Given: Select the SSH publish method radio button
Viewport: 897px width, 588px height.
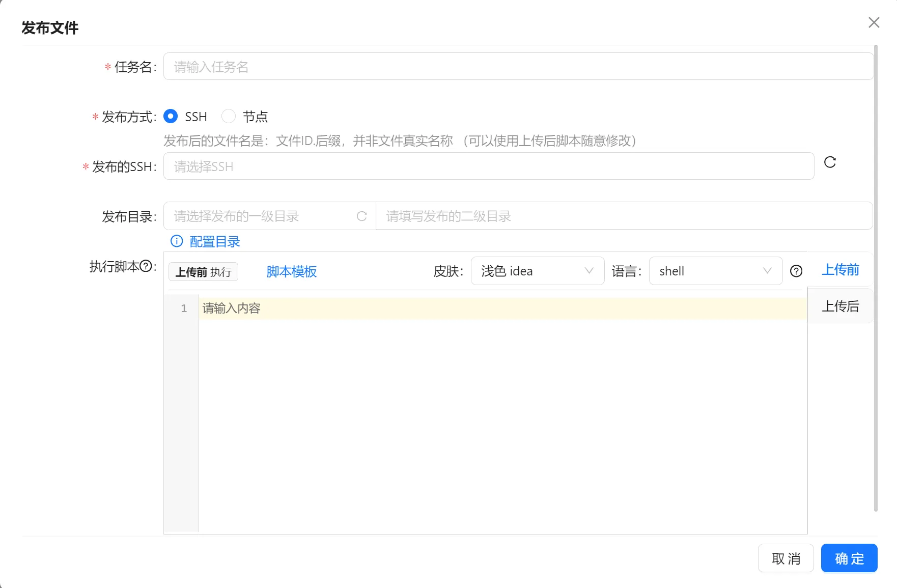Looking at the screenshot, I should [171, 117].
